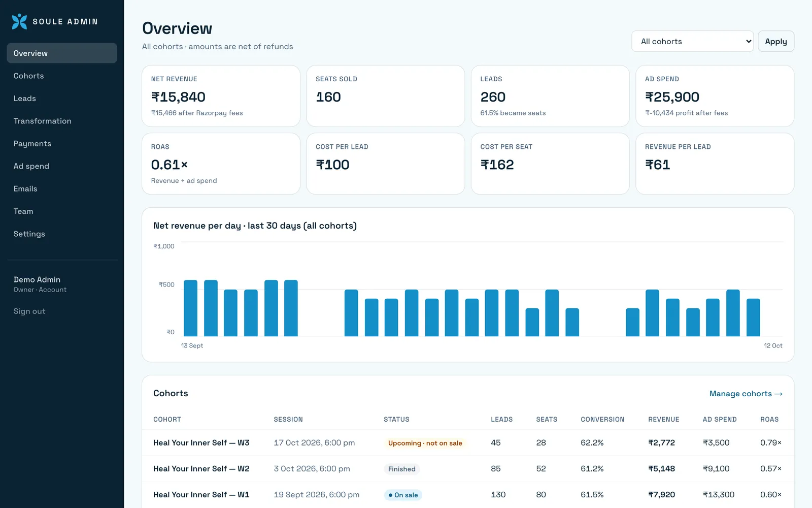This screenshot has width=812, height=508.
Task: Click the Conversion column header
Action: pos(602,420)
